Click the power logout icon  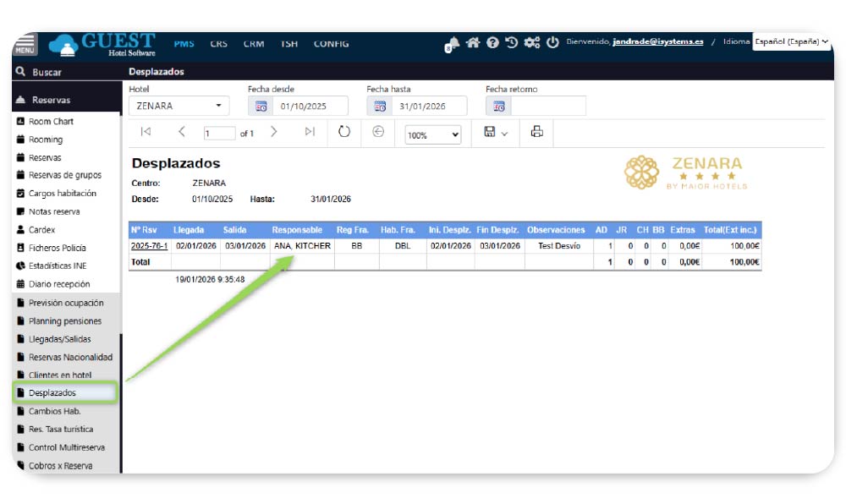(x=552, y=42)
